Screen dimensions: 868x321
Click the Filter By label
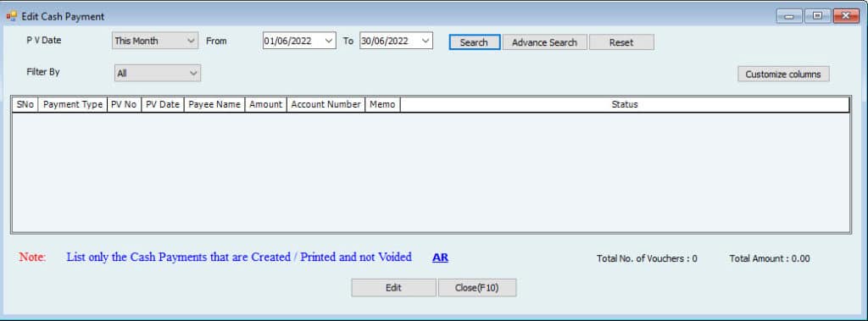[43, 72]
